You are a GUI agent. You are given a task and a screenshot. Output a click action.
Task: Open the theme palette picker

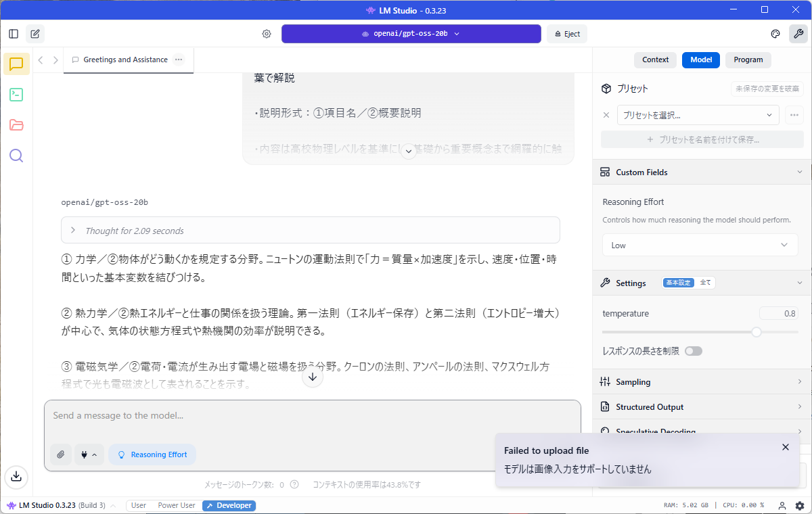pos(775,33)
